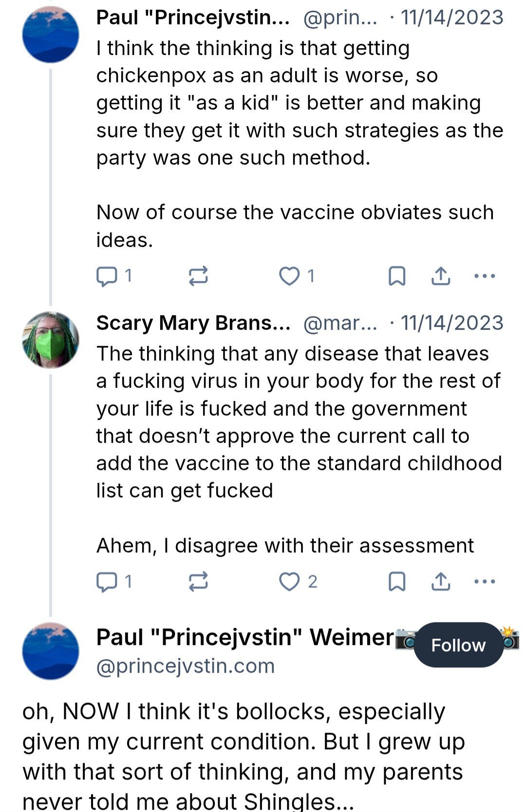Reply to Scary Mary's post

click(107, 581)
